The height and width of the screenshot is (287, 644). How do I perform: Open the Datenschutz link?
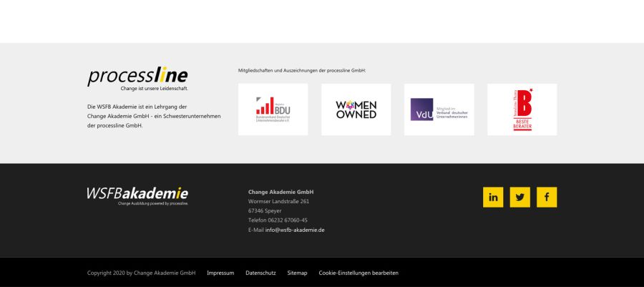pos(260,273)
